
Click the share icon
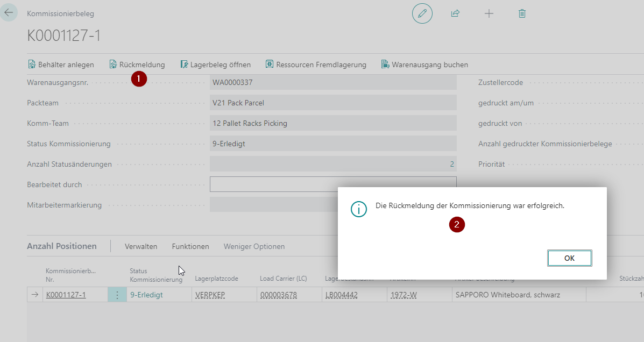pos(455,13)
